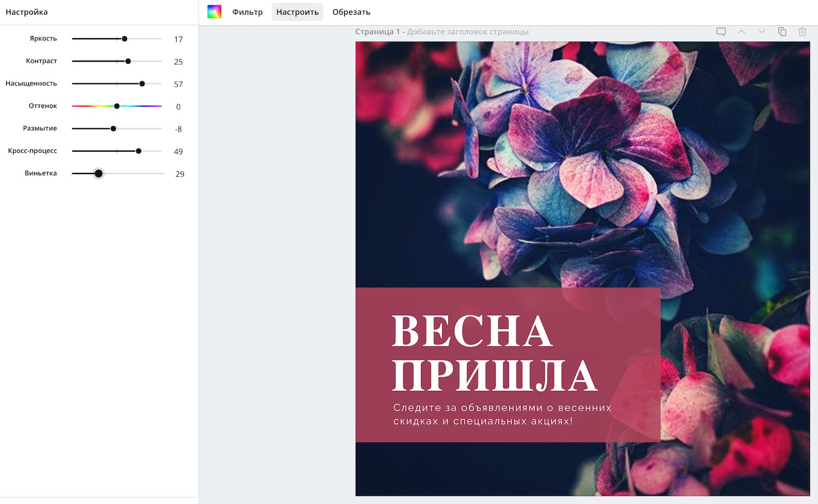Select the heading 'ВЕСНА ПРИШЛА' text
Screen dimensions: 818x504
pyautogui.click(x=495, y=353)
